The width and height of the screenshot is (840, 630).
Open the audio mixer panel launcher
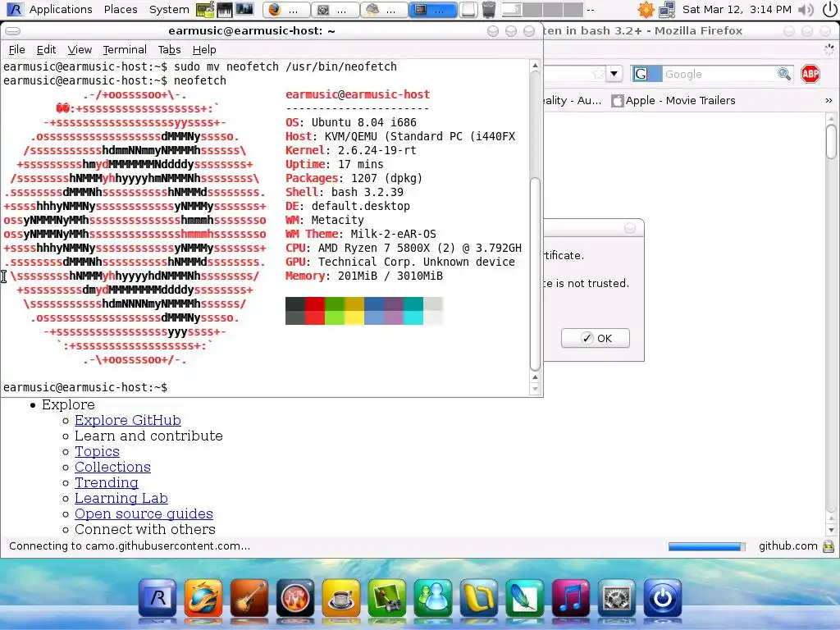pos(244,9)
